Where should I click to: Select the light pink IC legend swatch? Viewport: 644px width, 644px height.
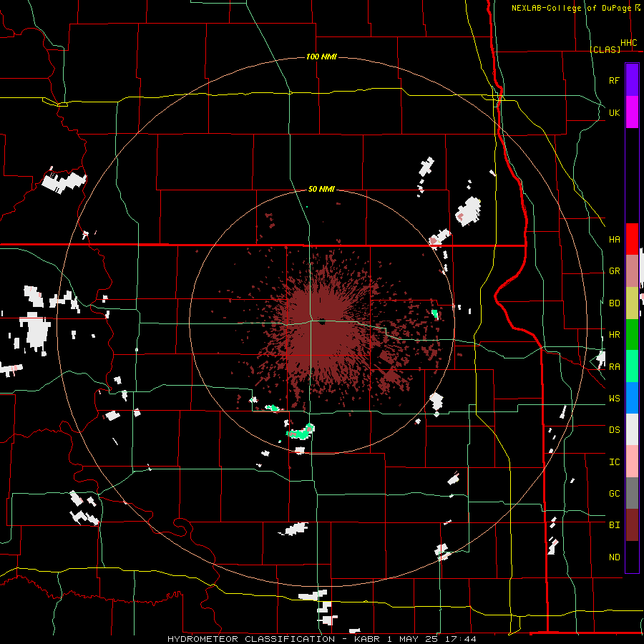[x=632, y=462]
